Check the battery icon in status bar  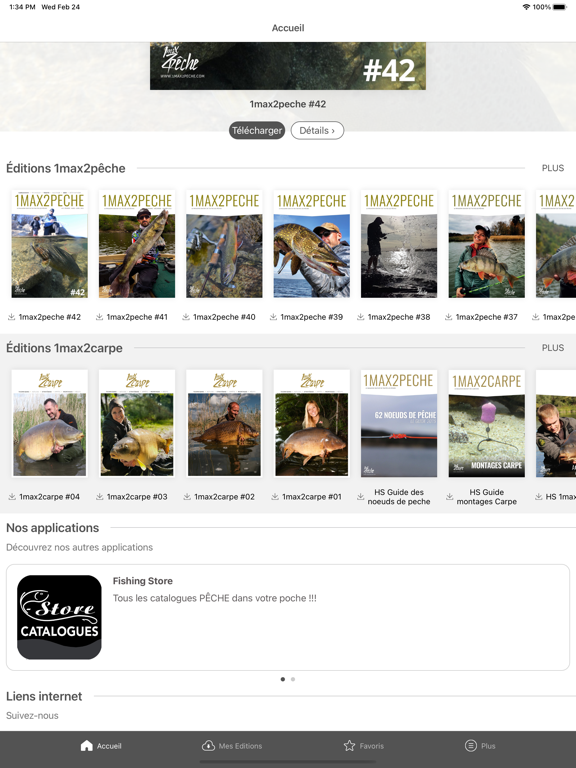[560, 7]
